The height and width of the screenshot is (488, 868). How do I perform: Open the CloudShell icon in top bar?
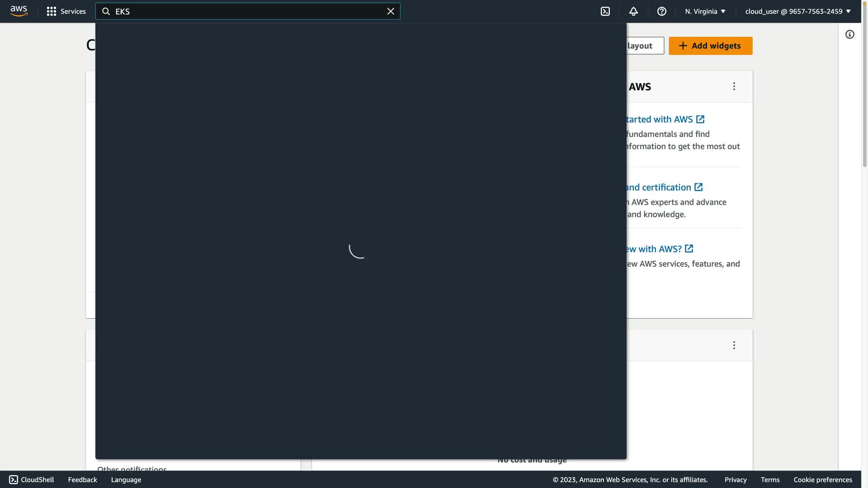[605, 11]
